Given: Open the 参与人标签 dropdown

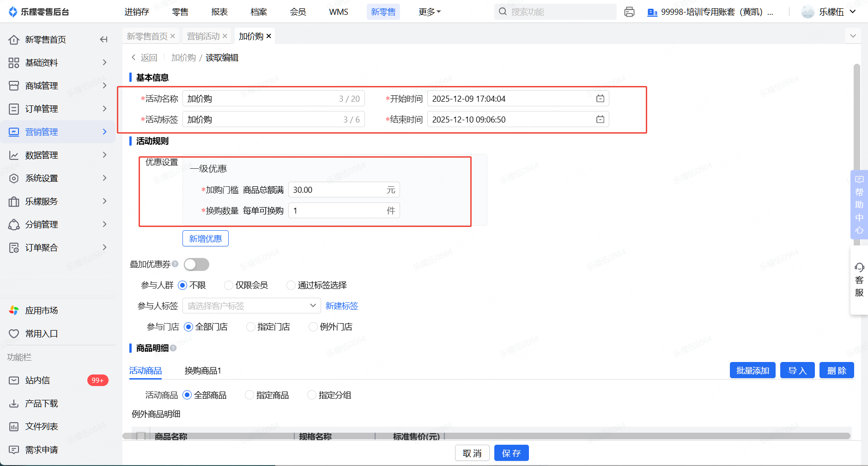Looking at the screenshot, I should pos(252,306).
